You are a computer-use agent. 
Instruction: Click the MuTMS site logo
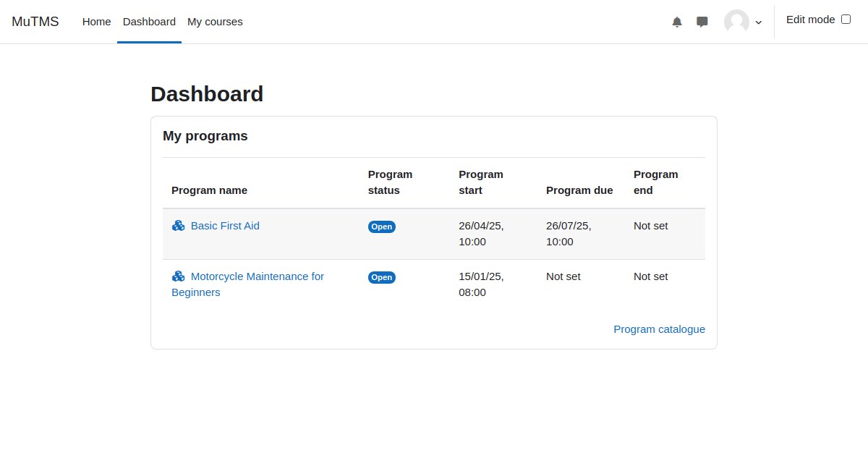click(35, 22)
